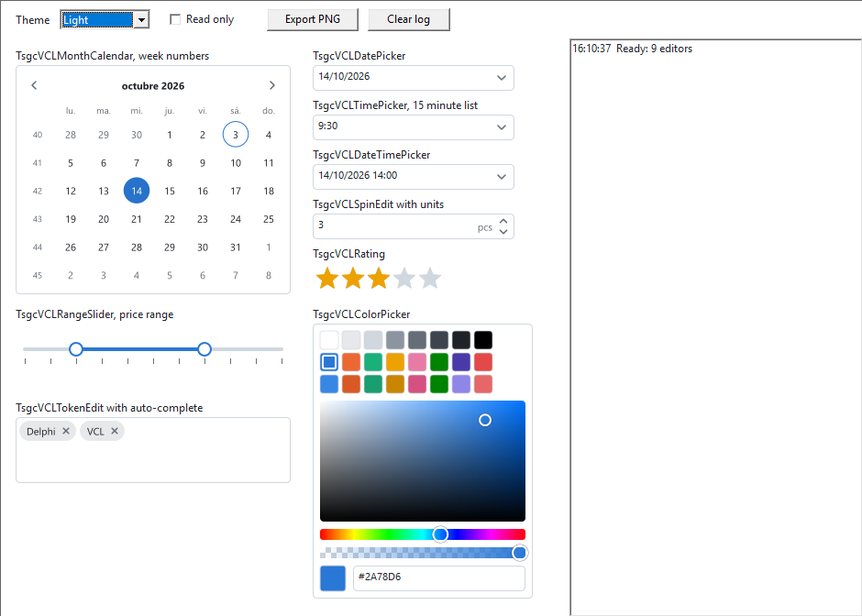Select October 14 in the calendar

[137, 191]
